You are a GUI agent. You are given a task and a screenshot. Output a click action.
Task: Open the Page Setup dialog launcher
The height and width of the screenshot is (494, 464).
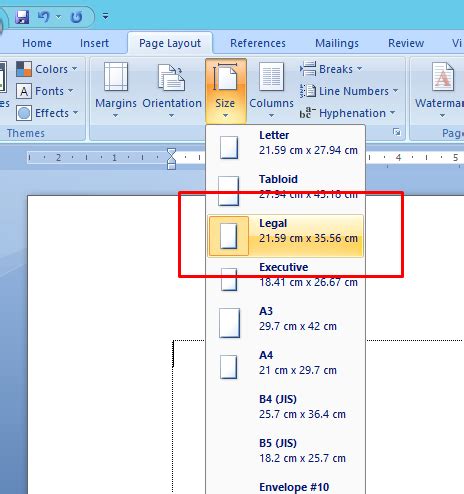point(396,132)
